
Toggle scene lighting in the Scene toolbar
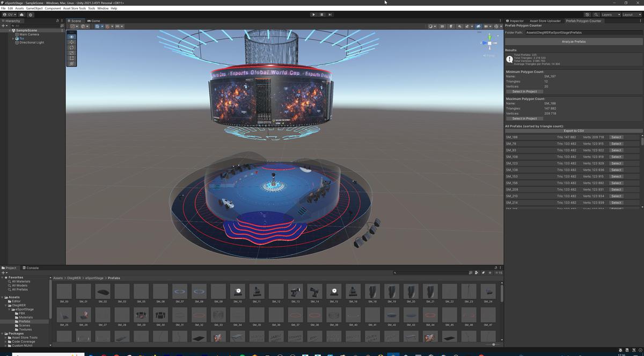(x=451, y=26)
